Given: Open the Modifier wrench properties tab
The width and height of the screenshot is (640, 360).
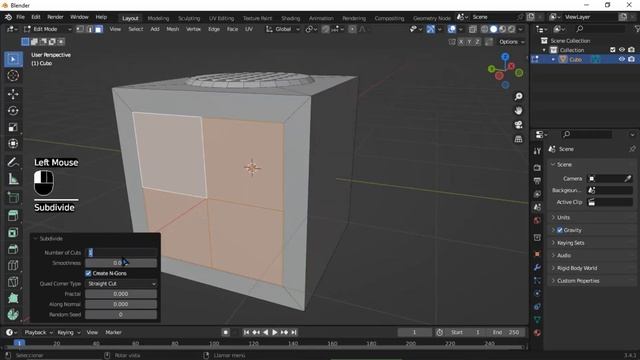Looking at the screenshot, I should click(x=537, y=267).
